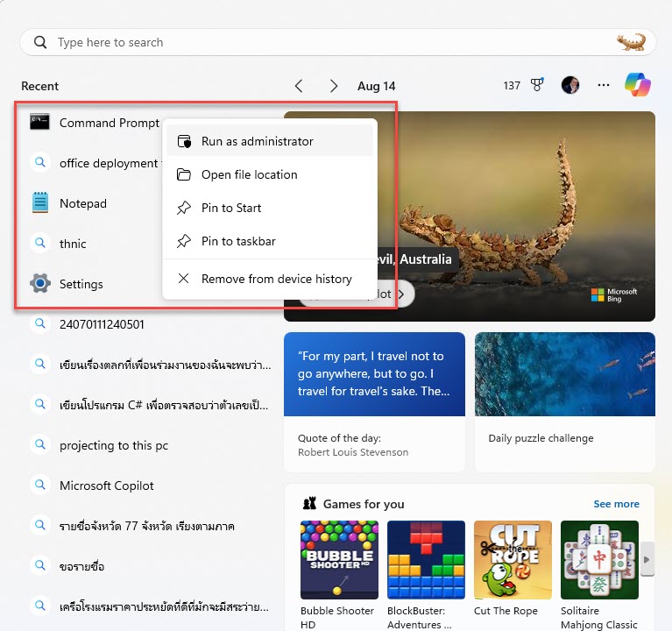This screenshot has width=672, height=631.
Task: Launch BlockBuster Adventures game tile
Action: coord(426,559)
